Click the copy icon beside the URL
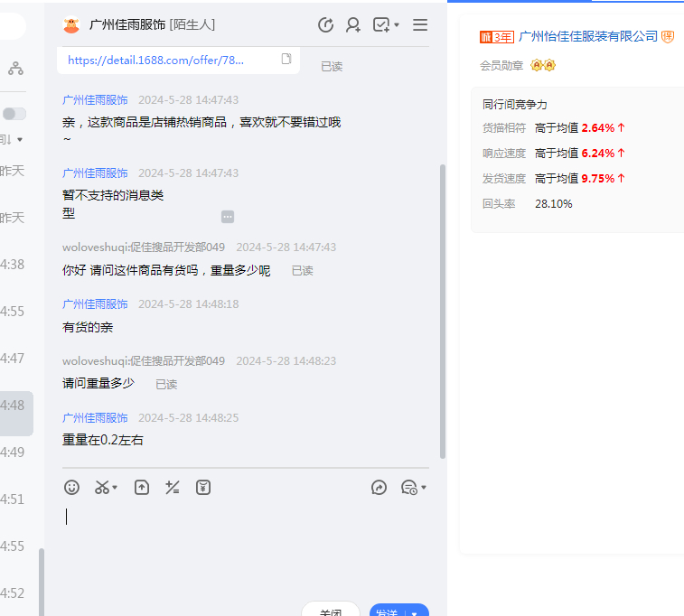The height and width of the screenshot is (616, 684). click(286, 60)
